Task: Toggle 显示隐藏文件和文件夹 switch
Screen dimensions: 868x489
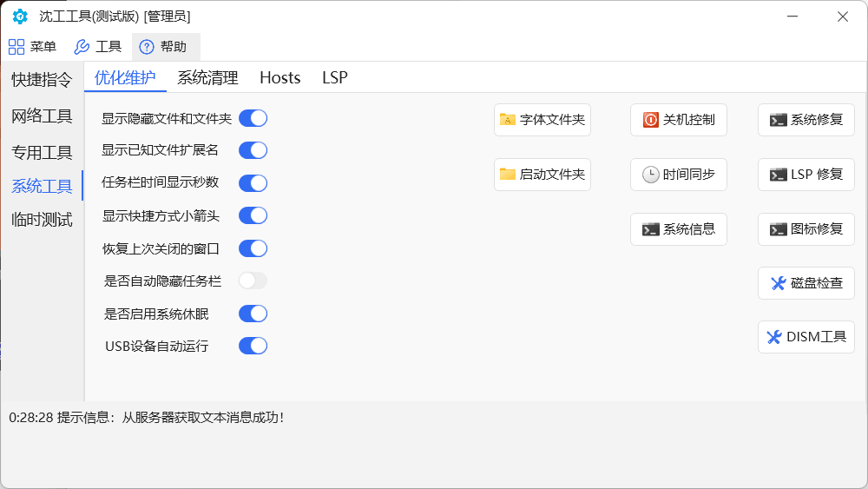Action: tap(253, 118)
